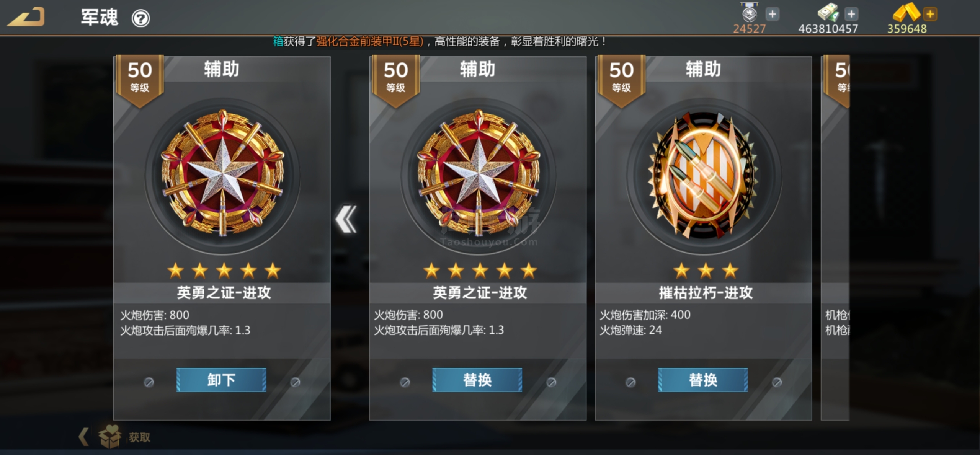Tap the gold bars currency icon

(906, 12)
